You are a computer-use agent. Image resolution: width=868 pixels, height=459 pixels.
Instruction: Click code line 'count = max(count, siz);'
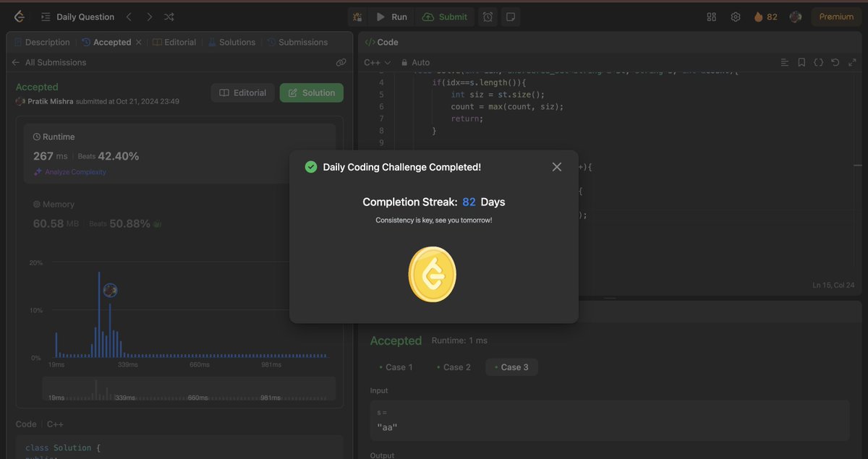[506, 106]
